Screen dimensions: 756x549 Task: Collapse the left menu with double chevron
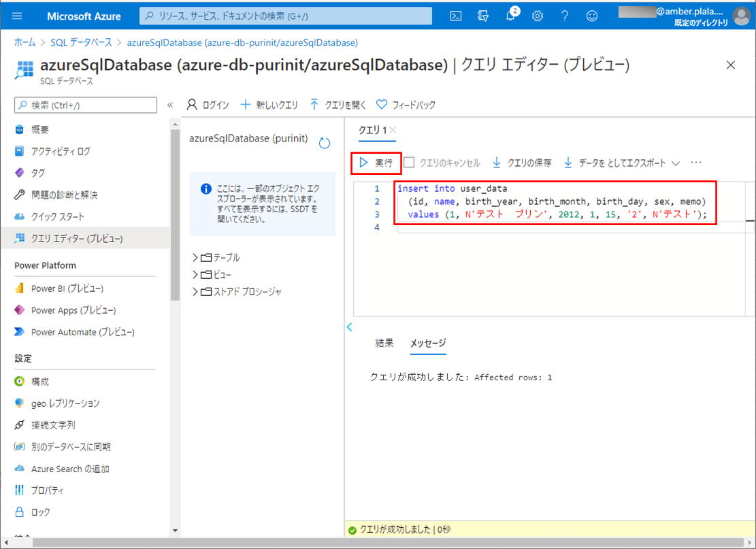[x=170, y=105]
